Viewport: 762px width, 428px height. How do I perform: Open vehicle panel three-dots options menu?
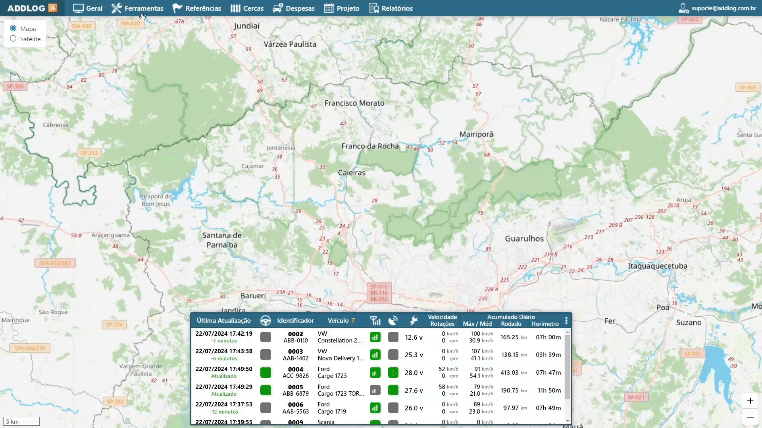[x=566, y=320]
